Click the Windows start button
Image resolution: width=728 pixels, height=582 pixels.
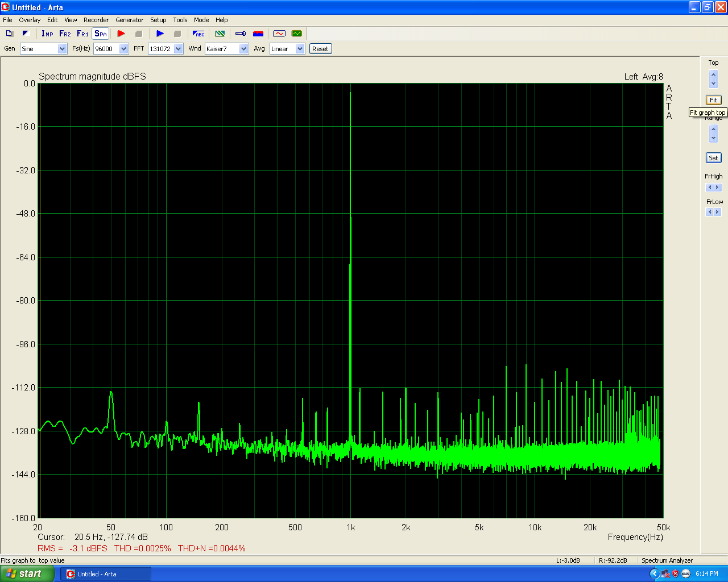point(27,574)
